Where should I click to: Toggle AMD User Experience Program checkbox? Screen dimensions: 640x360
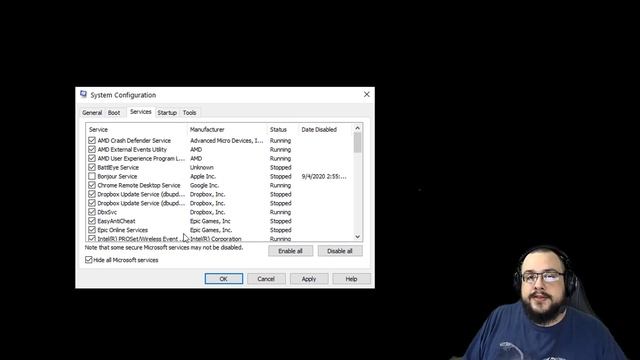coord(92,158)
